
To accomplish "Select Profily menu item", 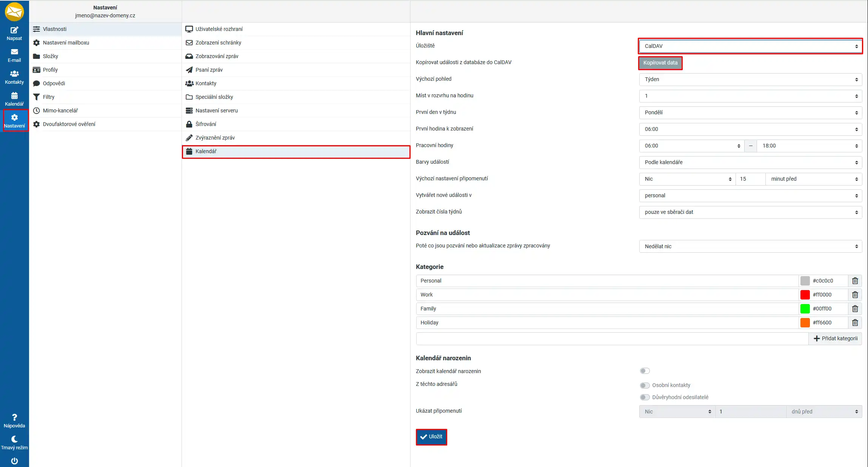I will pos(105,70).
